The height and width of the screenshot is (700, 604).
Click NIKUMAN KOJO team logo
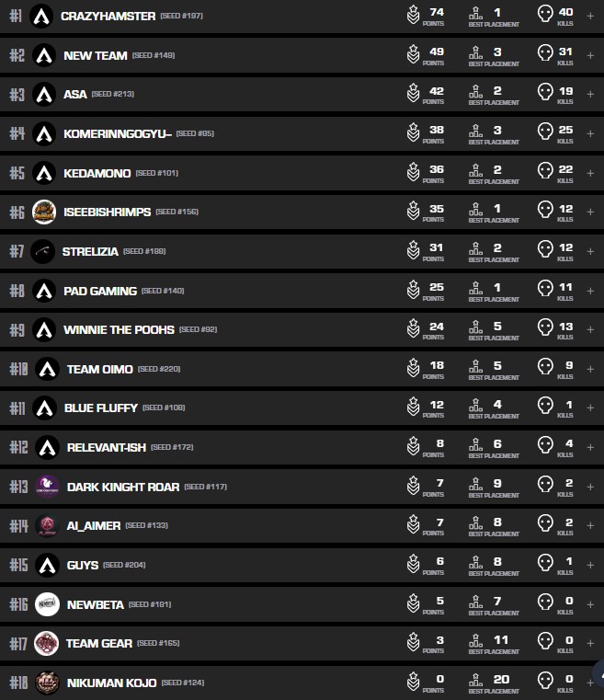point(48,683)
